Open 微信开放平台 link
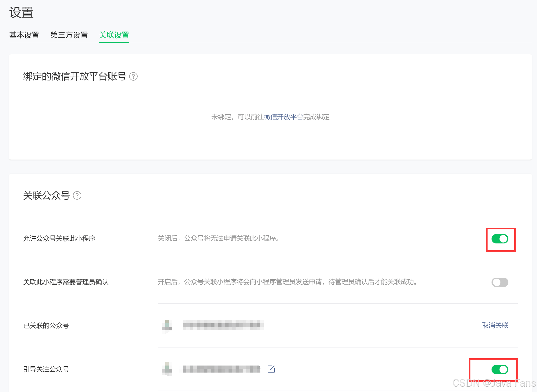This screenshot has height=392, width=537. [283, 117]
